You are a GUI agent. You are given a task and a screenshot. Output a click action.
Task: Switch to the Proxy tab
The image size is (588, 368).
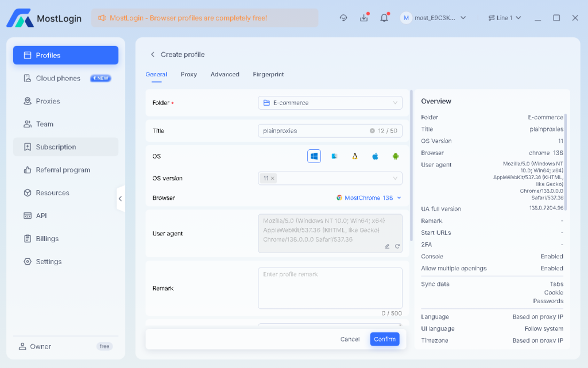(x=188, y=75)
